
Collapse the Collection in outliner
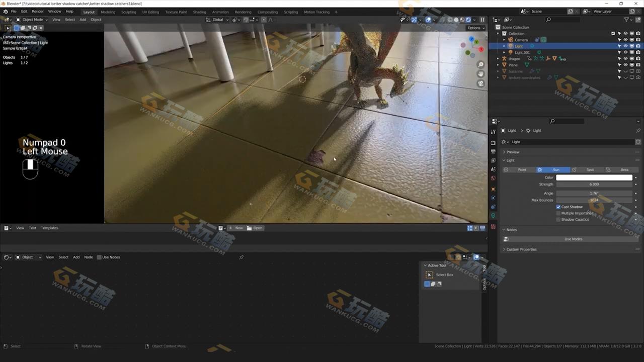tap(498, 34)
